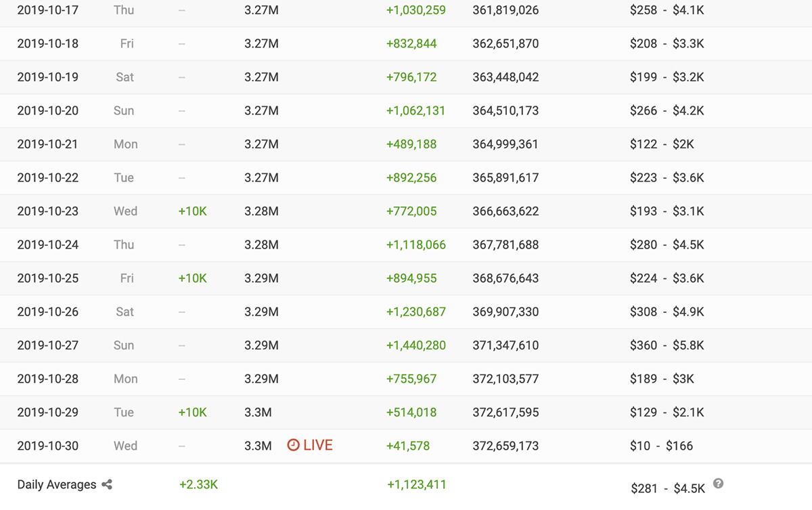Click the +1,123,411 daily average views
The height and width of the screenshot is (510, 812).
(417, 485)
